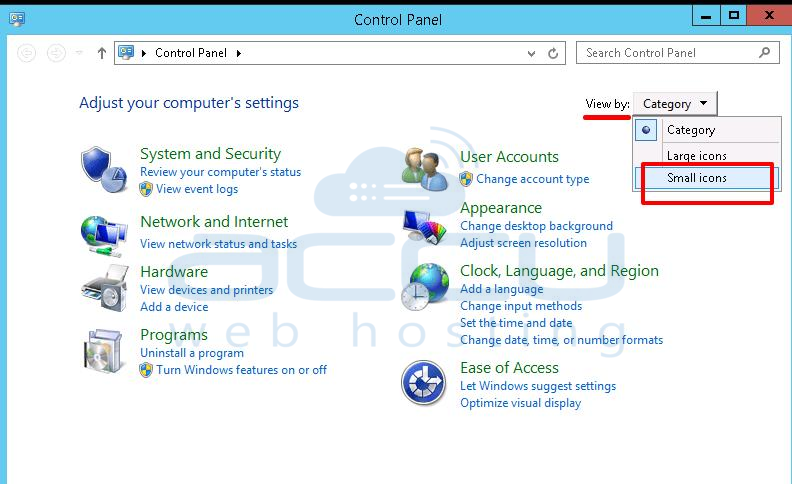
Task: Open User Accounts category
Action: pos(509,157)
